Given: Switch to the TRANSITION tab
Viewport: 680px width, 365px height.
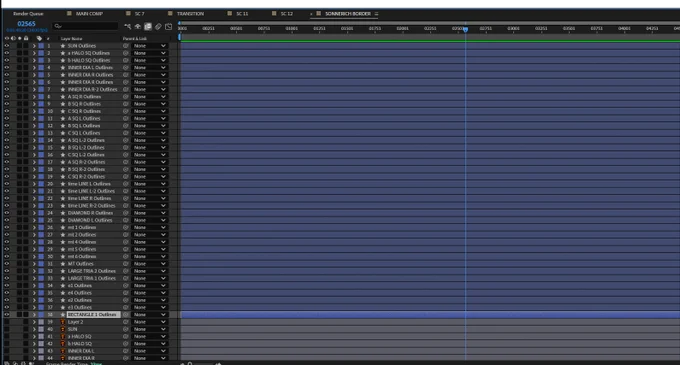Looking at the screenshot, I should click(x=190, y=14).
